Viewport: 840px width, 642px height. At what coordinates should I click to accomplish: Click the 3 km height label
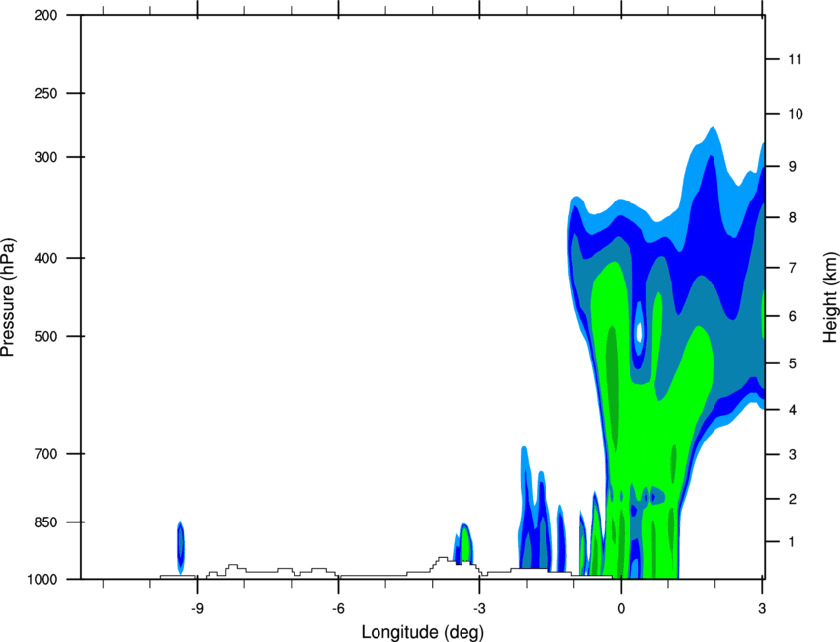793,455
